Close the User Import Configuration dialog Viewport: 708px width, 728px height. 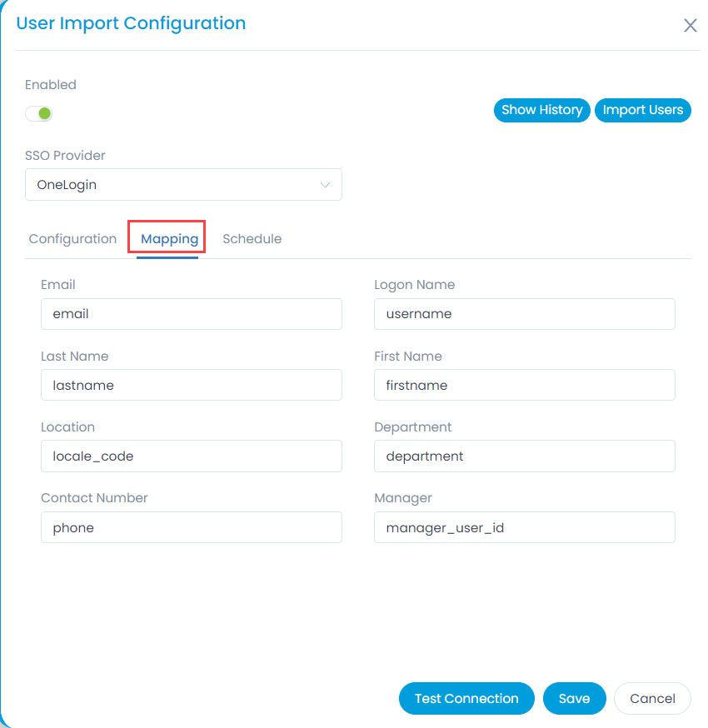690,26
